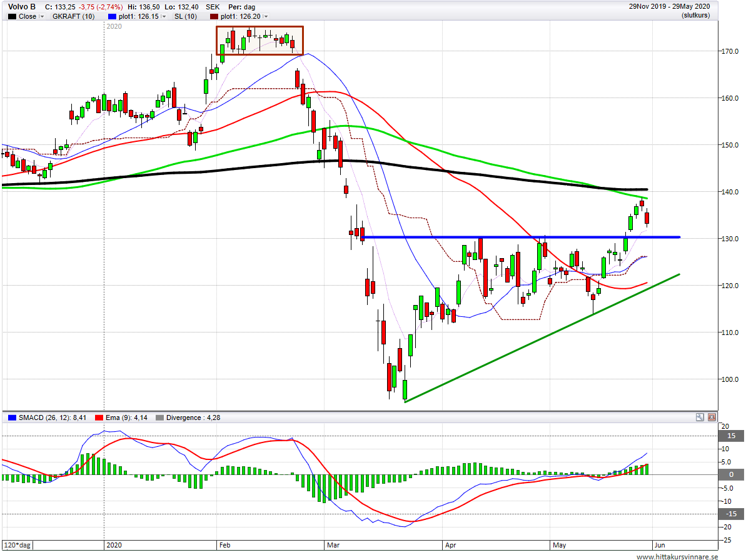Screen dimensions: 746x560
Task: Click the (slutkurs) label
Action: 695,15
